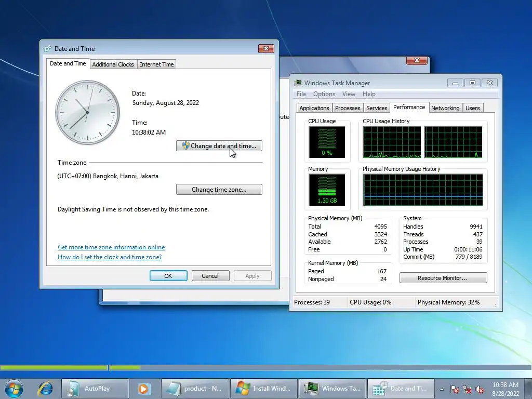Image resolution: width=532 pixels, height=399 pixels.
Task: Click the Cached memory value 3324
Action: pos(381,234)
